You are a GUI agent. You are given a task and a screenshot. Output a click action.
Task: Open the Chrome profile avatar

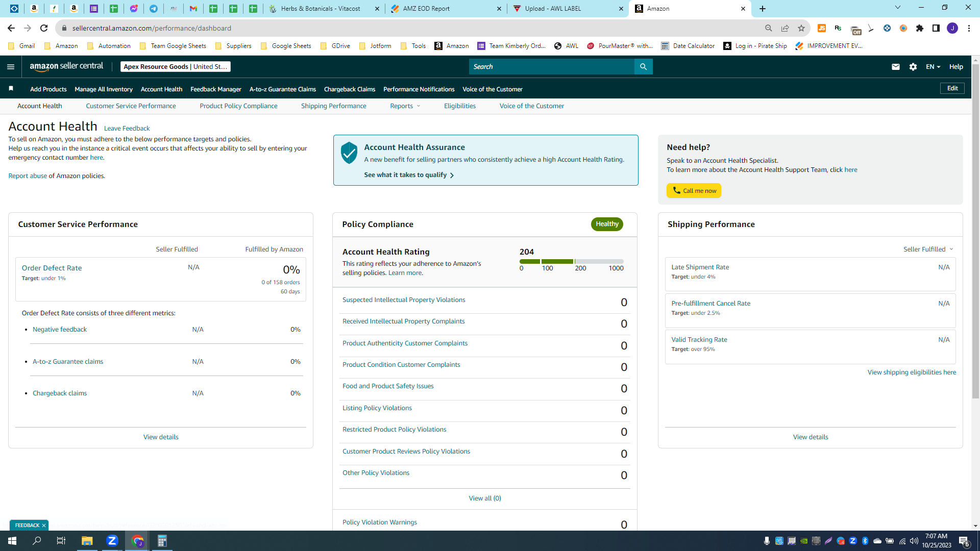pos(952,28)
